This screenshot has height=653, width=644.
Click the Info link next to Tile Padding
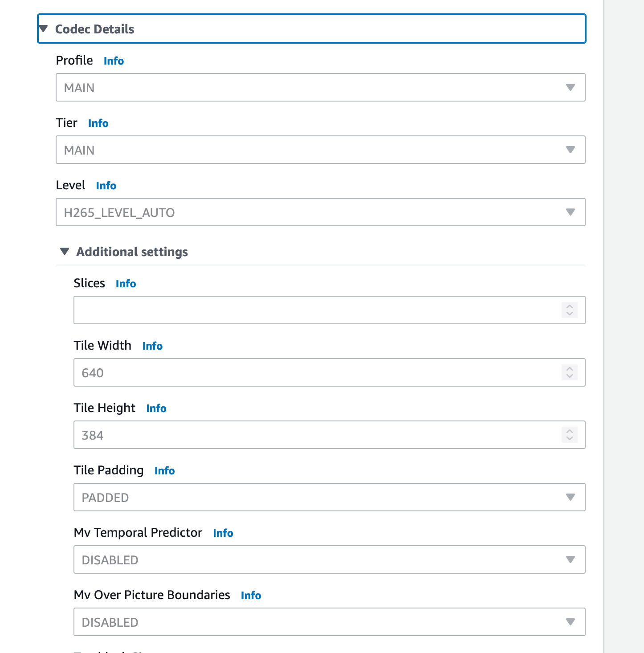164,471
